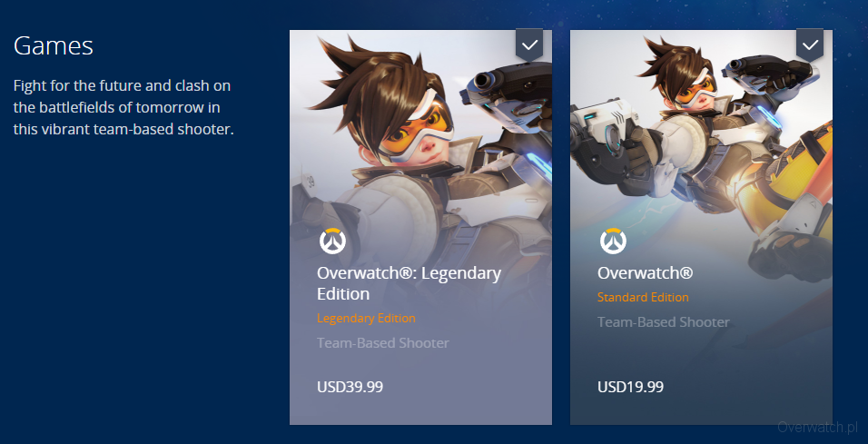Click Team-Based Shooter text on Legendary card
The width and height of the screenshot is (868, 444).
[383, 342]
